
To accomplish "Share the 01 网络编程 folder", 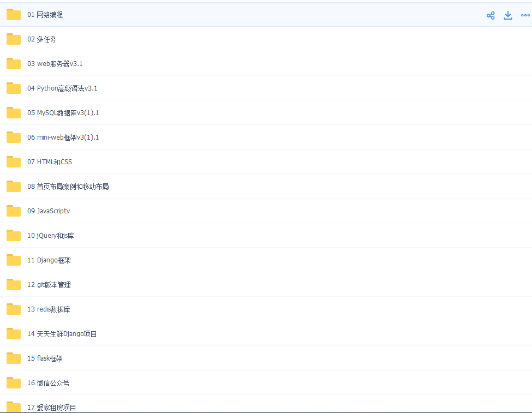I will pyautogui.click(x=491, y=15).
